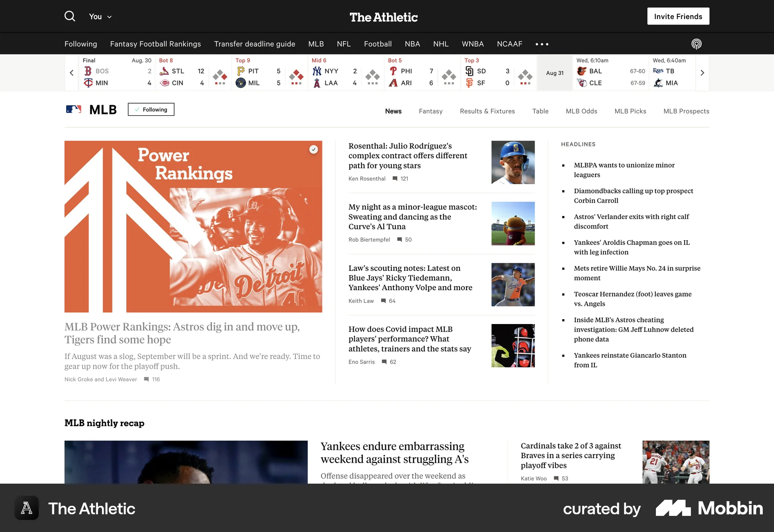
Task: Open the search magnifying glass
Action: point(69,16)
